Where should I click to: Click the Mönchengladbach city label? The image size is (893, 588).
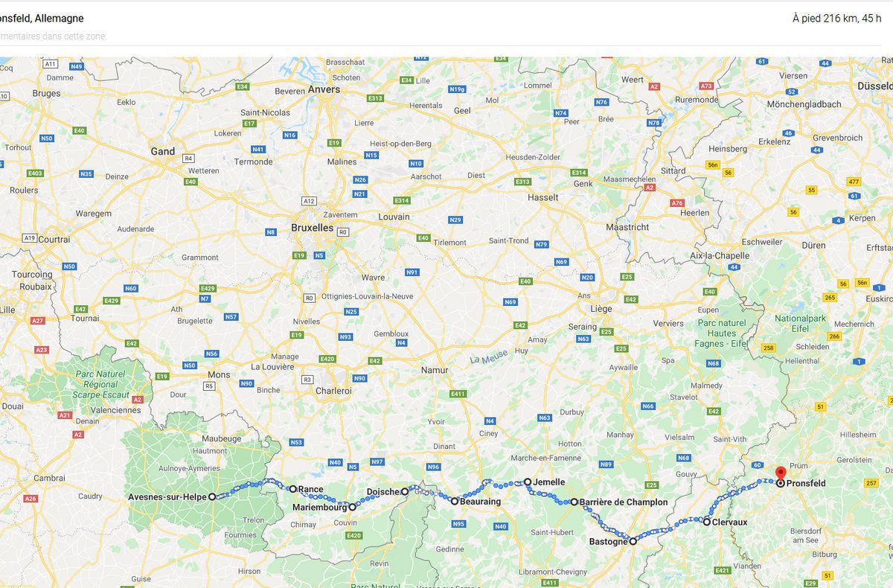804,104
